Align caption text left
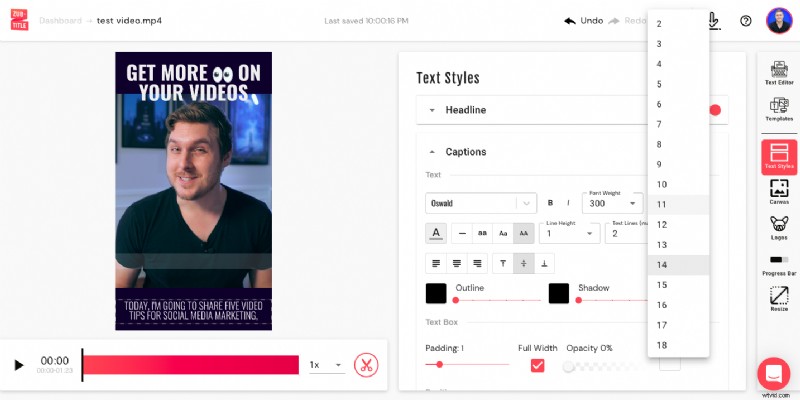Image resolution: width=800 pixels, height=400 pixels. pyautogui.click(x=436, y=263)
